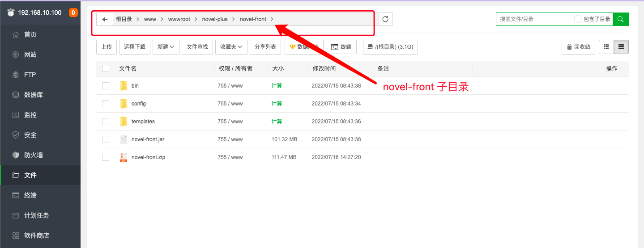The height and width of the screenshot is (248, 644).
Task: Open 数据库 database section
Action: tap(40, 95)
